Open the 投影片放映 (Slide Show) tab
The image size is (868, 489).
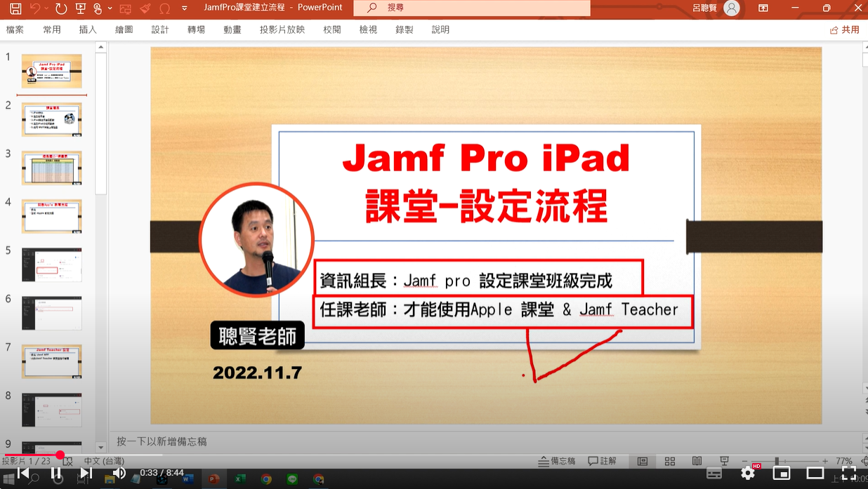click(282, 29)
